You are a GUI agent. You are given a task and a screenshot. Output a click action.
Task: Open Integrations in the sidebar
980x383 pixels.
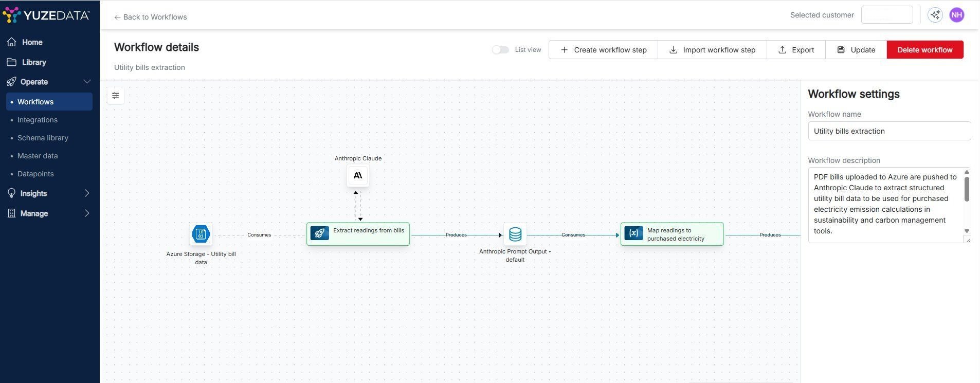pyautogui.click(x=38, y=120)
